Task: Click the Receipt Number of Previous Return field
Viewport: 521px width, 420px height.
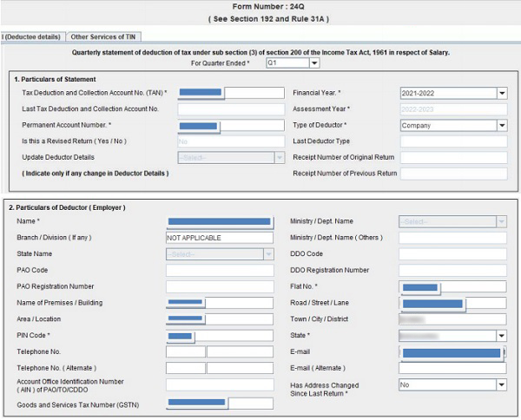Action: (452, 174)
